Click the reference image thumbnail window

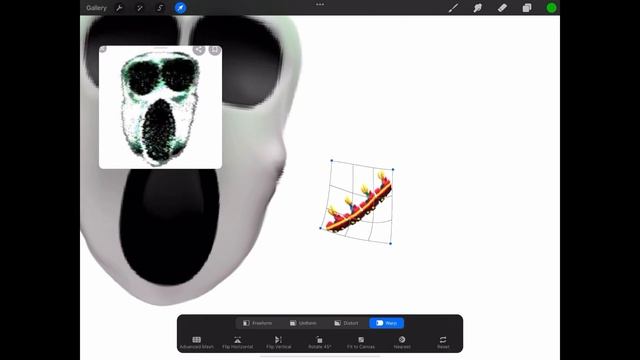click(x=160, y=107)
